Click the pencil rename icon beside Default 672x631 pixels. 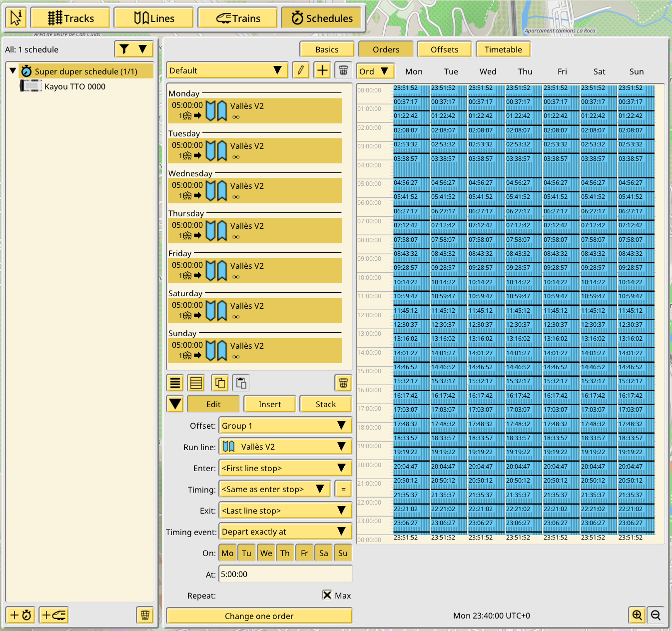click(300, 70)
